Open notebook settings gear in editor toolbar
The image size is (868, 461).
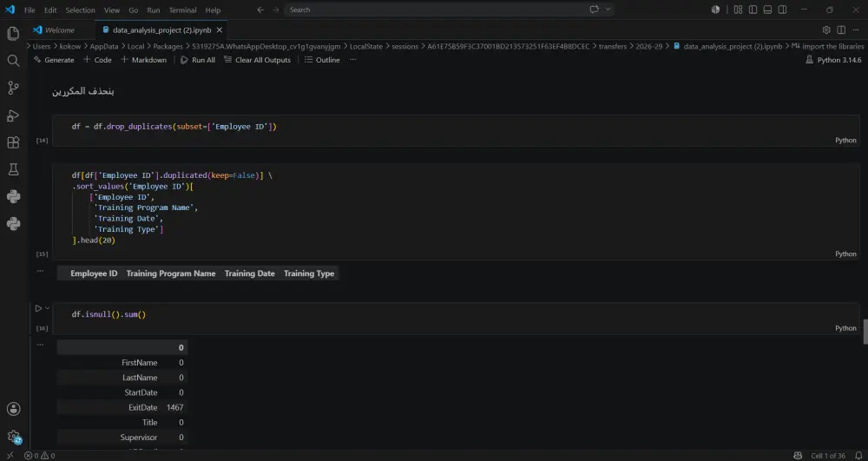pyautogui.click(x=826, y=30)
